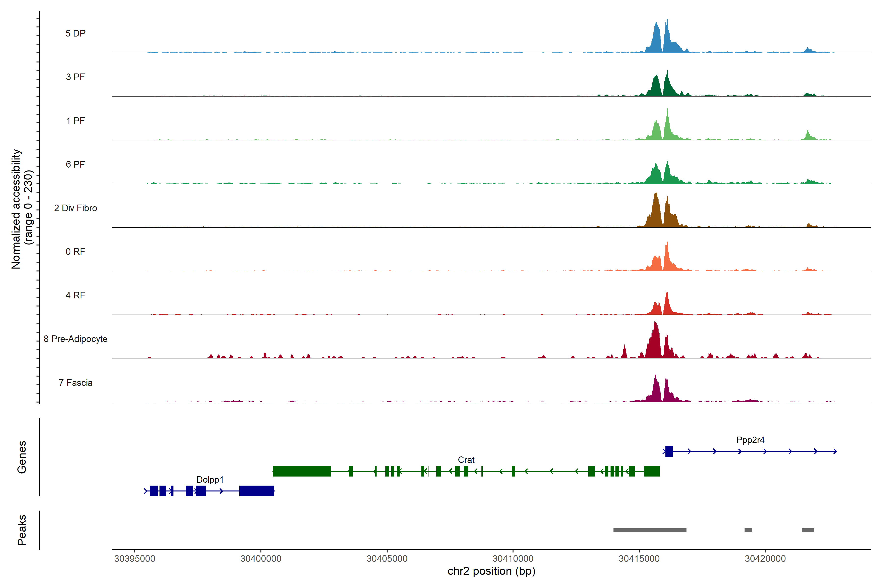Viewport: 882px width, 588px height.
Task: Click the 30395000 x-axis tick label
Action: click(135, 559)
